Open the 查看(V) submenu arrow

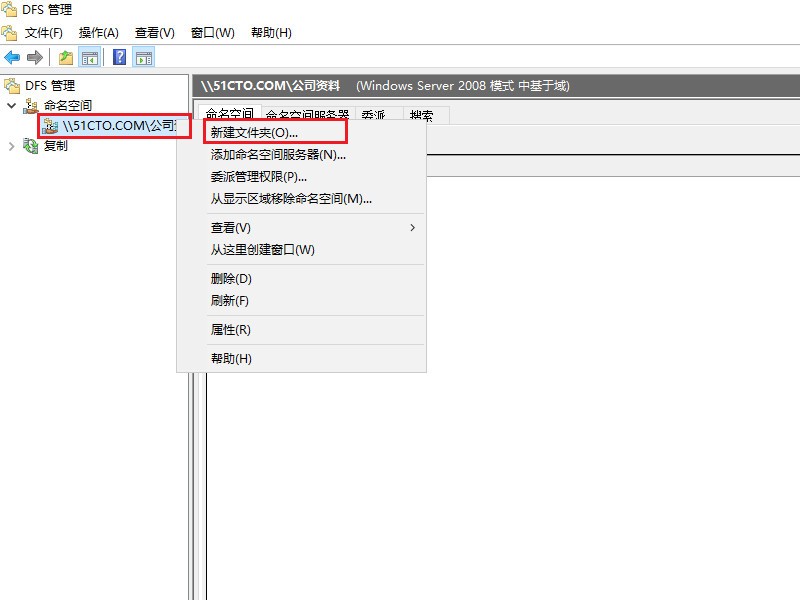(x=411, y=228)
